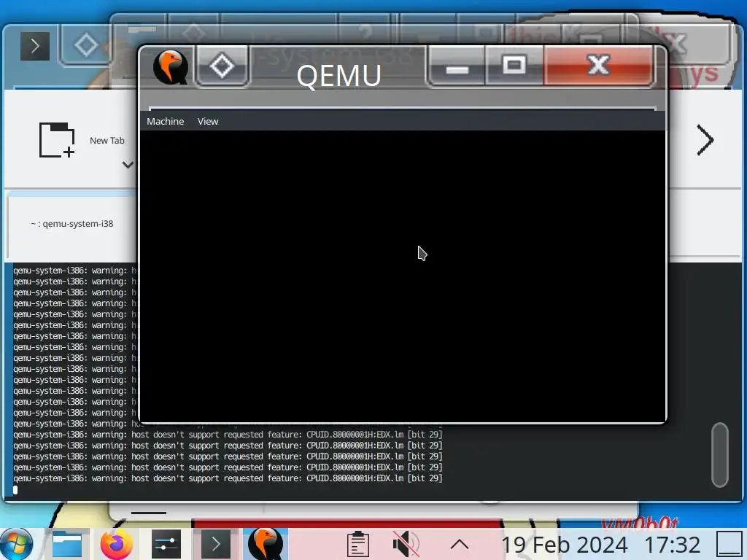Click the diamond pin button in QEMU titlebar
The height and width of the screenshot is (560, 747).
click(x=222, y=66)
